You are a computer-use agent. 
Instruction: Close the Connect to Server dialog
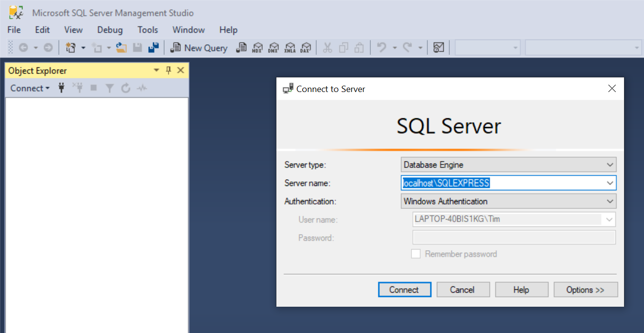click(x=612, y=89)
